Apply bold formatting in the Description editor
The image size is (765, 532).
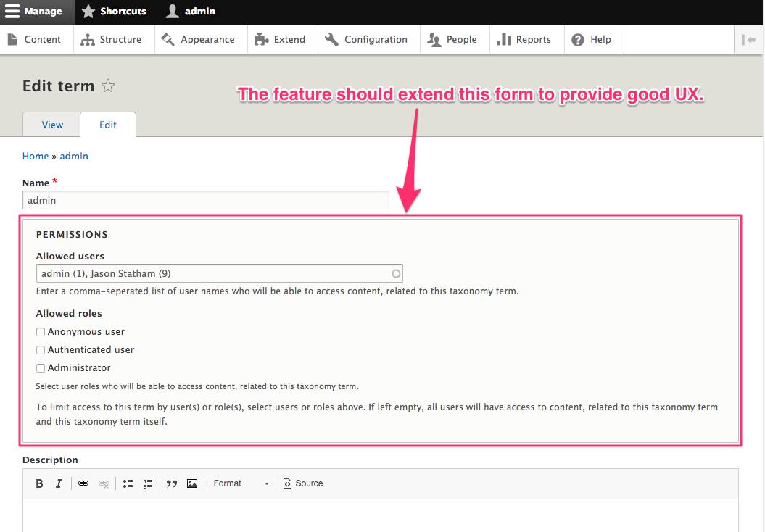pyautogui.click(x=39, y=483)
